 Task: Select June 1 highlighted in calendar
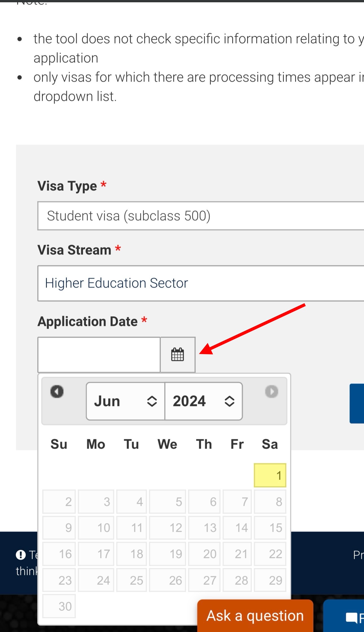click(x=270, y=475)
